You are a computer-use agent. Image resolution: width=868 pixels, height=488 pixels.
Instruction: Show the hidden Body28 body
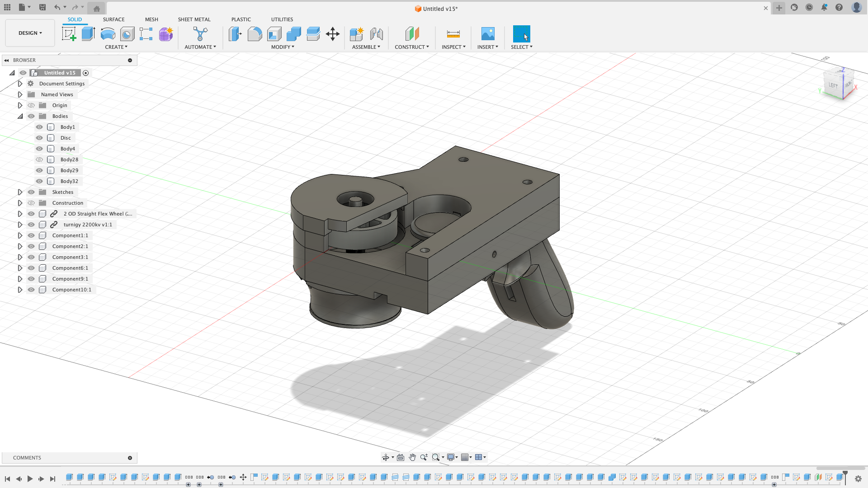[39, 159]
